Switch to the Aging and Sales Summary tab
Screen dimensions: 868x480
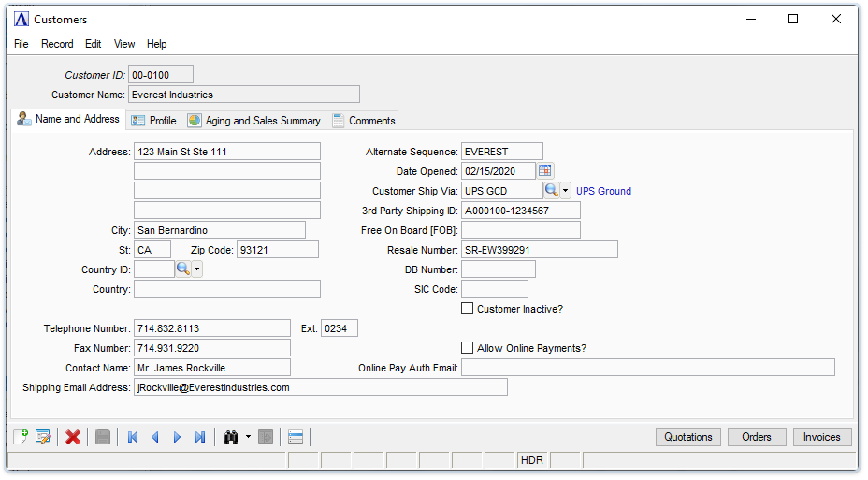[253, 121]
